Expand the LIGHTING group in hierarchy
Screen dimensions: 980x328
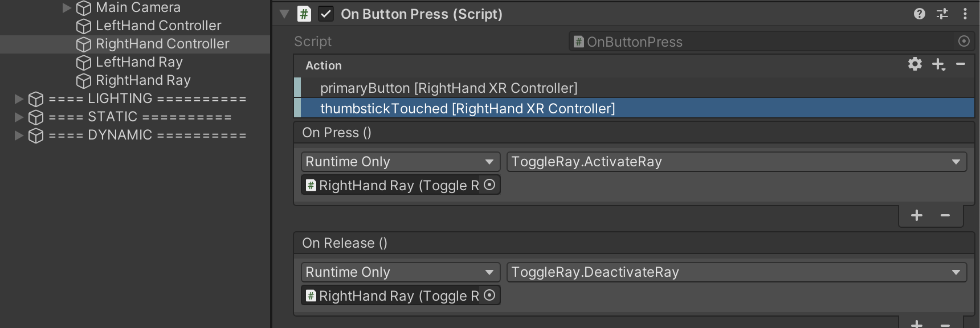(19, 99)
